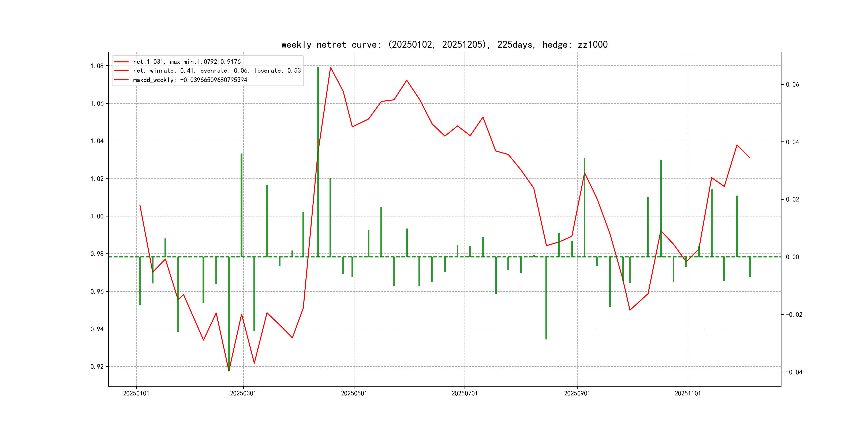
Task: Click the chart title text
Action: tap(444, 44)
